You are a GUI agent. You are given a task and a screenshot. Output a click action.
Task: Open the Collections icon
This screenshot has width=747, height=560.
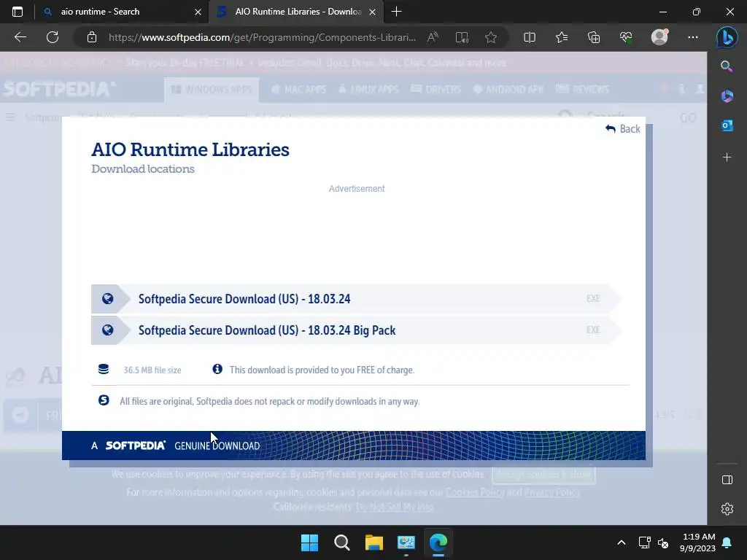pyautogui.click(x=594, y=37)
